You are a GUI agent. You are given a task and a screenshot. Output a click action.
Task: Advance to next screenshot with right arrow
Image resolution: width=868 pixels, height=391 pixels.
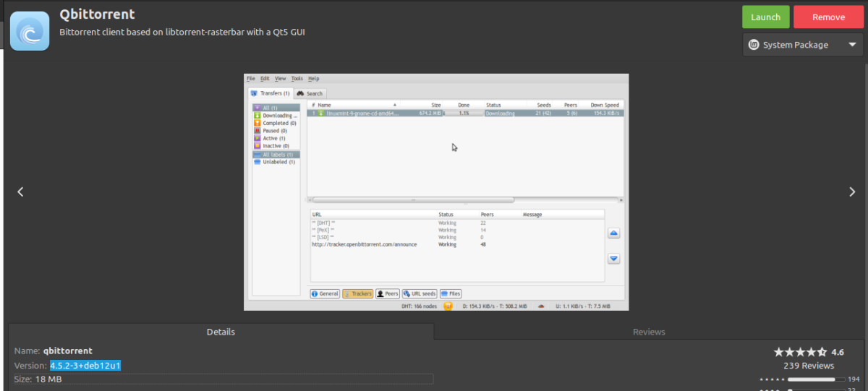tap(852, 192)
